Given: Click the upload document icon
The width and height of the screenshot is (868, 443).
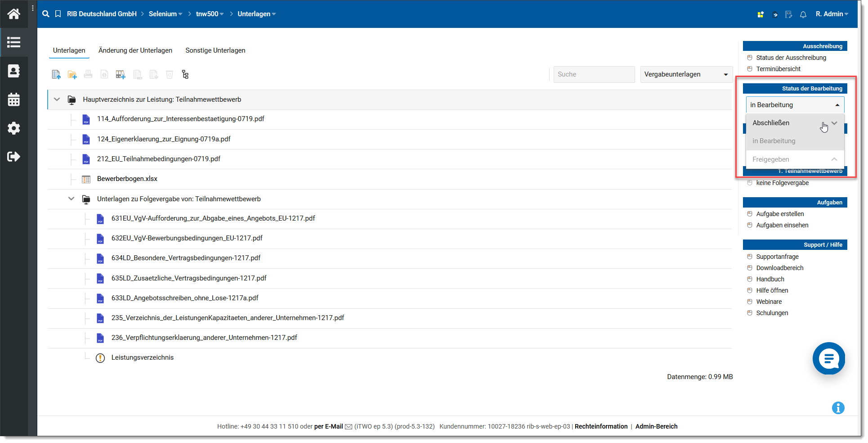Looking at the screenshot, I should 56,75.
